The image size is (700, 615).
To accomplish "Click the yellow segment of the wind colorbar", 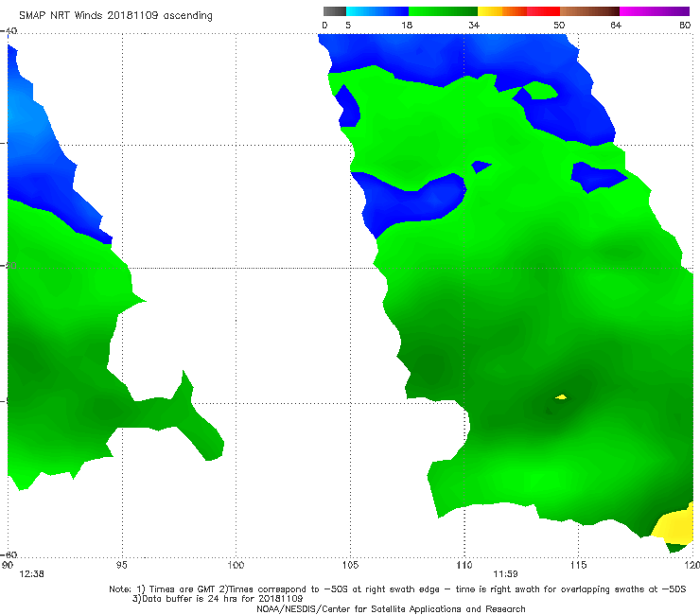I will (490, 11).
